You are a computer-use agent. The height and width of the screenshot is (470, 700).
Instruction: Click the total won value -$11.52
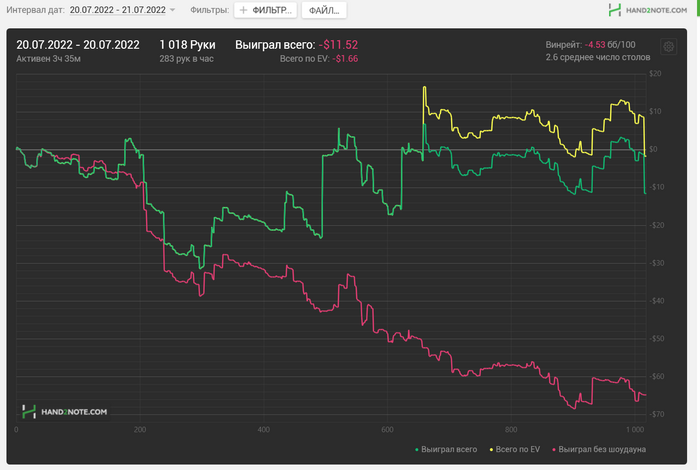[338, 45]
